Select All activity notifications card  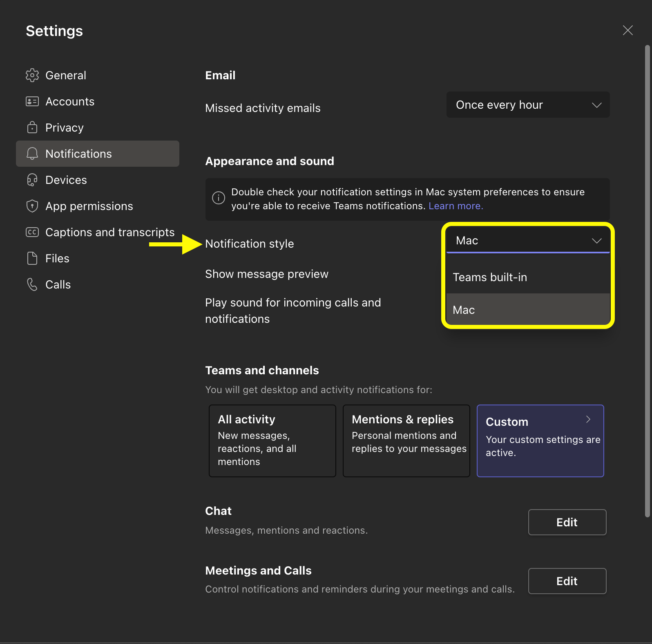[272, 441]
